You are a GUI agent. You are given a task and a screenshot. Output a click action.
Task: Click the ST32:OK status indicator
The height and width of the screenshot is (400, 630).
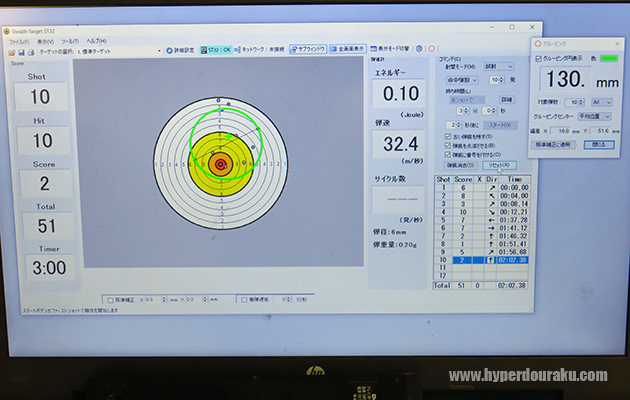click(x=216, y=50)
